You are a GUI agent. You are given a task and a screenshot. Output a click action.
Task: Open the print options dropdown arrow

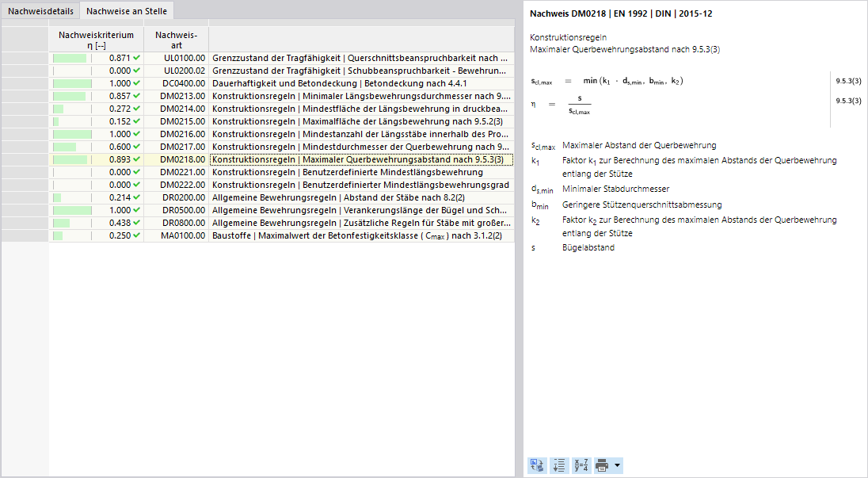617,465
